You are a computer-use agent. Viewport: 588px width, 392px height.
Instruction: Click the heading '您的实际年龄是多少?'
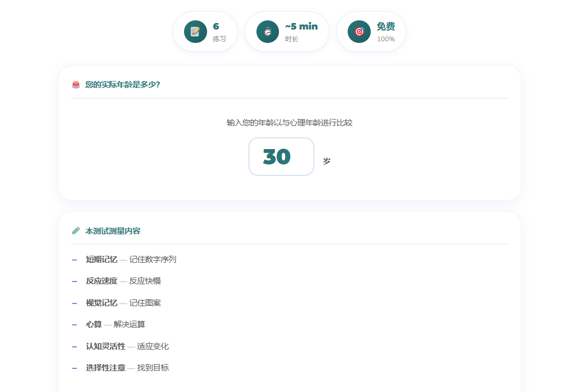coord(123,85)
